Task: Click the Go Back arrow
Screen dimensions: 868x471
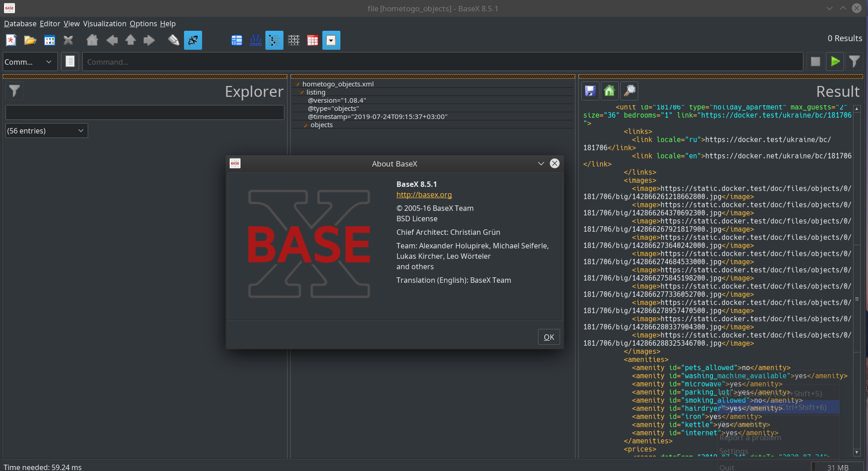Action: [112, 40]
